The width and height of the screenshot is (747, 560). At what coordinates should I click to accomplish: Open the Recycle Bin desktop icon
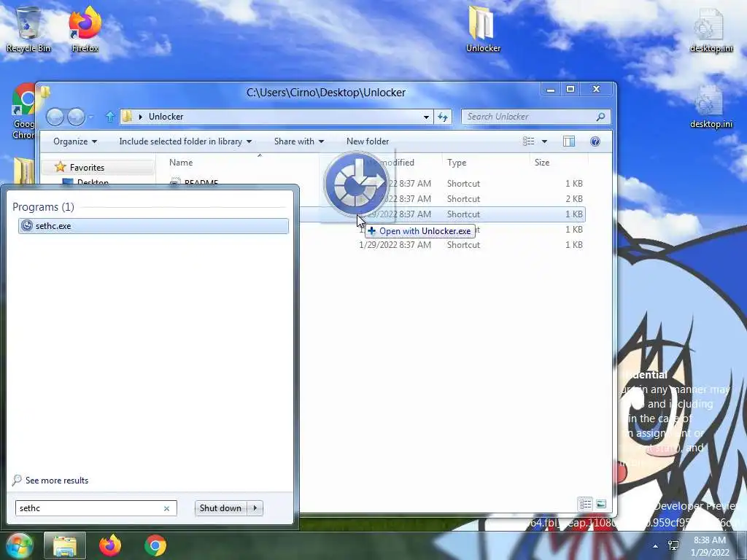pyautogui.click(x=28, y=29)
